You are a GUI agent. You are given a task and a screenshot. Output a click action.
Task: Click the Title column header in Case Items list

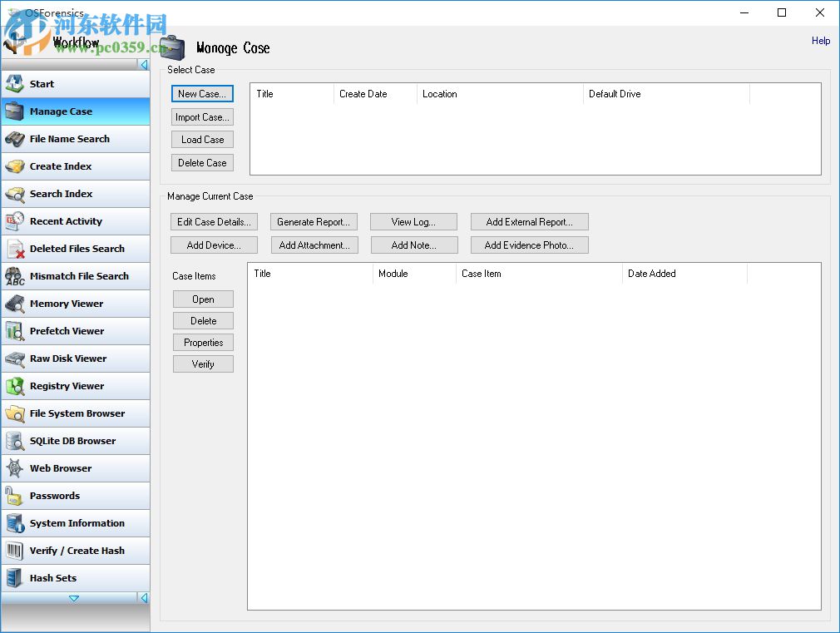coord(311,274)
